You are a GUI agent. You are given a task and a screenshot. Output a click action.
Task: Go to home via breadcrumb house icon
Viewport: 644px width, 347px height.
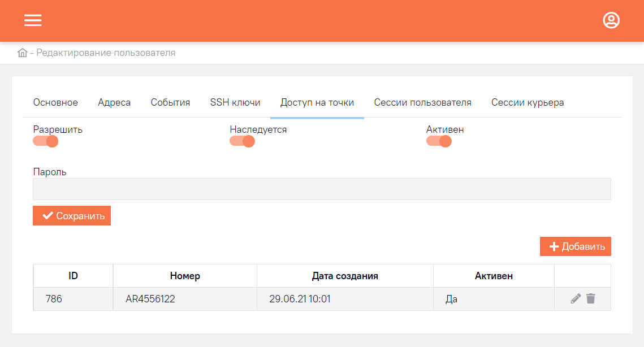coord(22,53)
